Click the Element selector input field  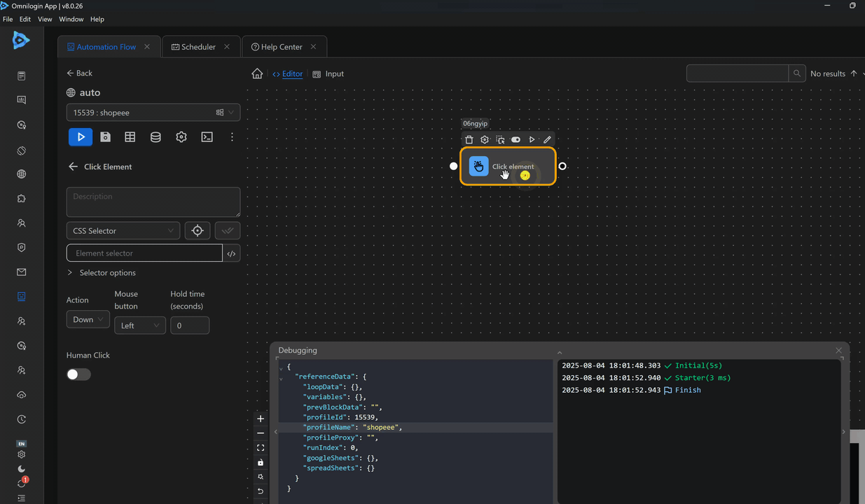point(144,253)
